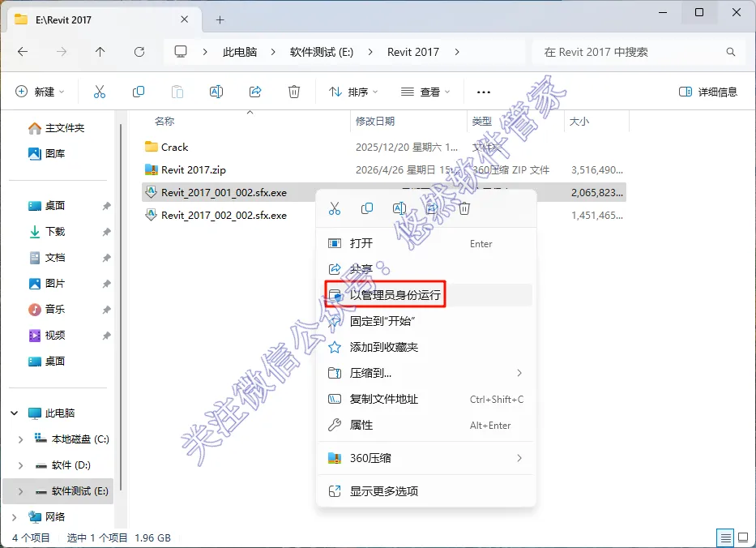Open 主文件夹 in the sidebar
Image resolution: width=756 pixels, height=548 pixels.
pyautogui.click(x=56, y=128)
